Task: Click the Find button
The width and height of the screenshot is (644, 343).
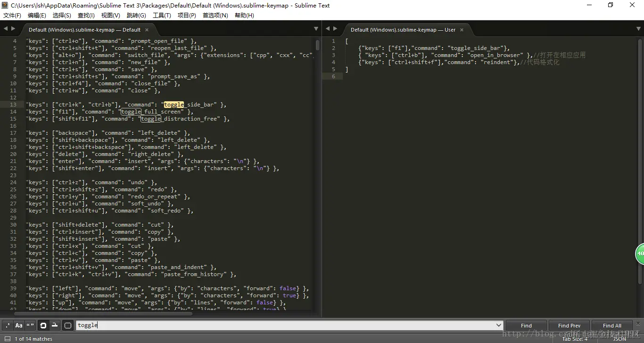Action: point(526,326)
